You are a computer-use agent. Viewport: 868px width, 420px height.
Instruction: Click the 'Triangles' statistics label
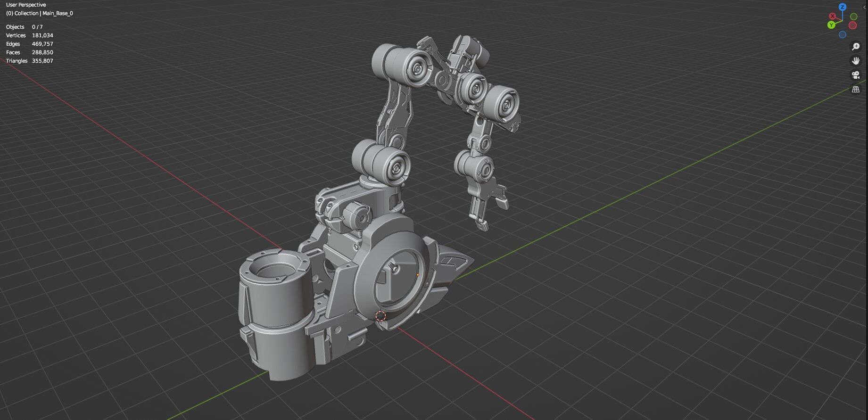[x=17, y=61]
